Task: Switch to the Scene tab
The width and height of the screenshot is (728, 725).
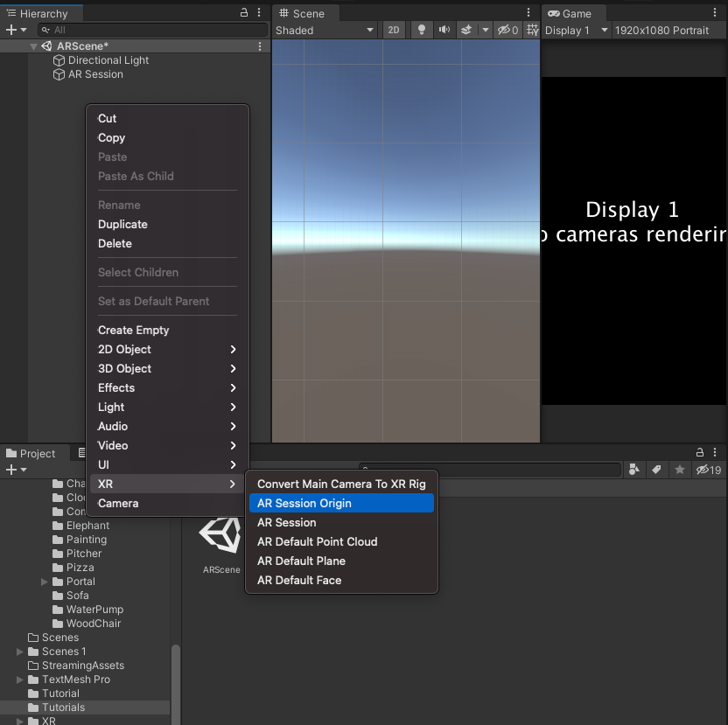Action: click(x=305, y=13)
